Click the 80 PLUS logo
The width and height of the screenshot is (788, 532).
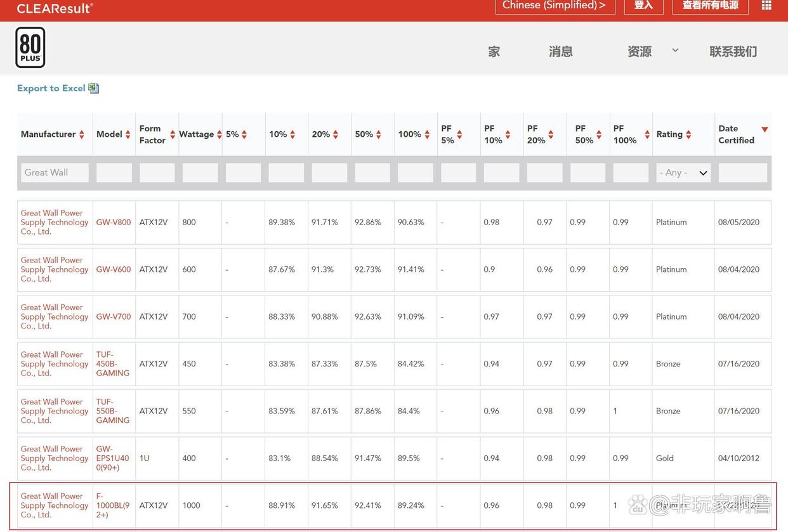click(x=30, y=48)
